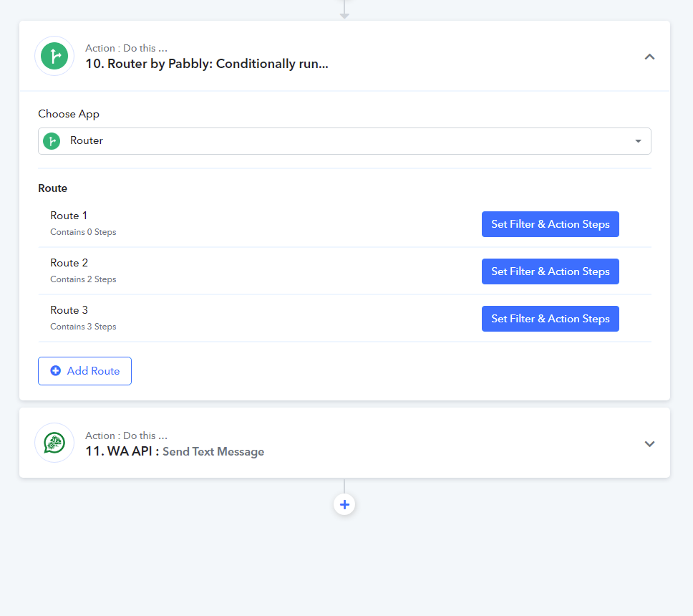Viewport: 693px width, 616px height.
Task: Click the 11. WA API Send Text Message title
Action: 175,451
